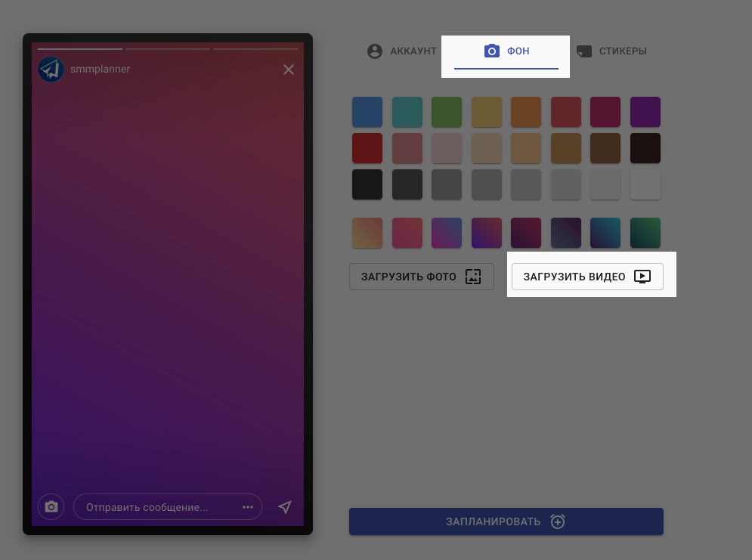Viewport: 752px width, 560px height.
Task: Select the dark green gradient swatch
Action: click(645, 233)
